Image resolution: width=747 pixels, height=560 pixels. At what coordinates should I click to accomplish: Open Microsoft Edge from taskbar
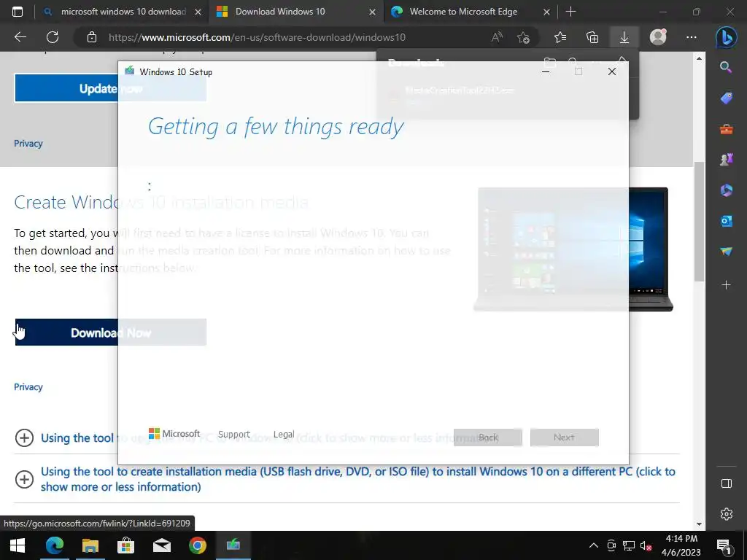[54, 545]
